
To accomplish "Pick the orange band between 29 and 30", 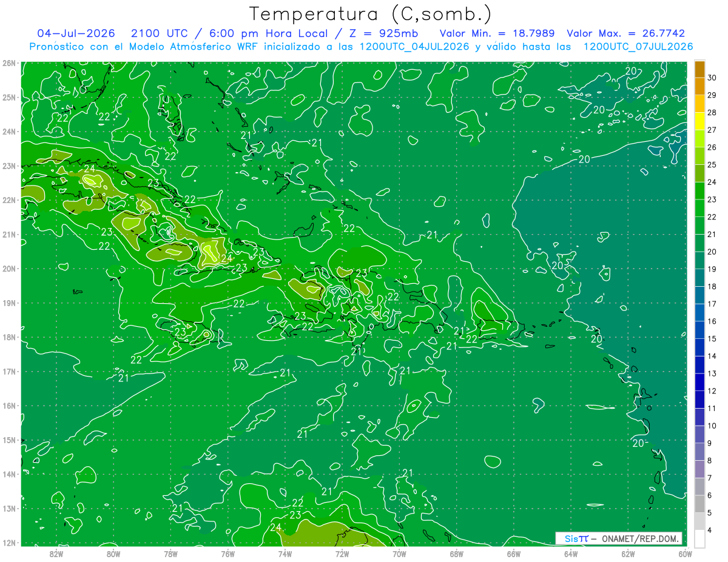I will point(699,87).
